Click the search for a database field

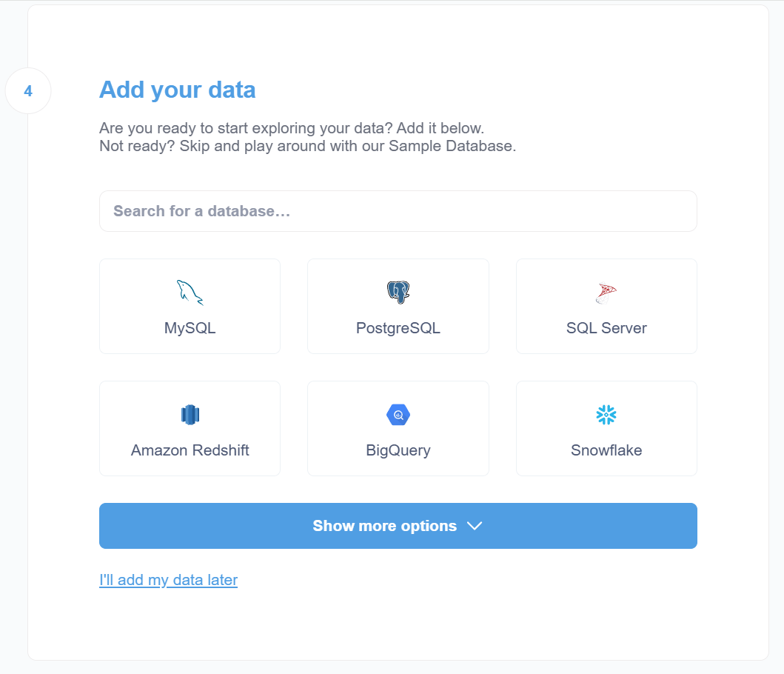point(398,211)
